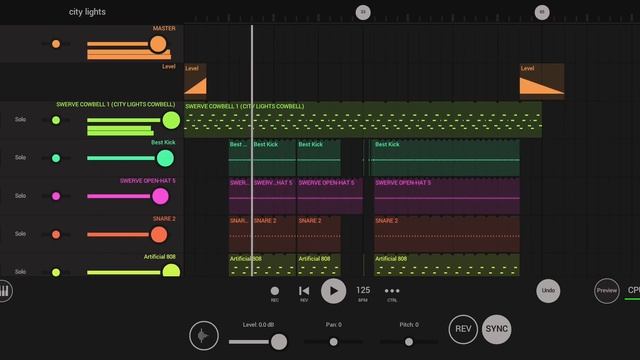Viewport: 640px width, 360px height.
Task: Select the third Swerve Open-Hat 5 clip
Action: [330, 196]
